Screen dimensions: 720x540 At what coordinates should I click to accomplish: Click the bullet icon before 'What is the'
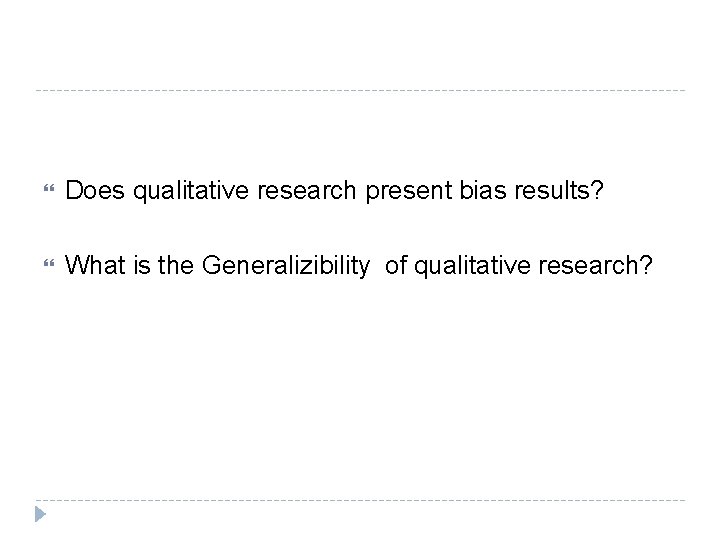(x=41, y=265)
